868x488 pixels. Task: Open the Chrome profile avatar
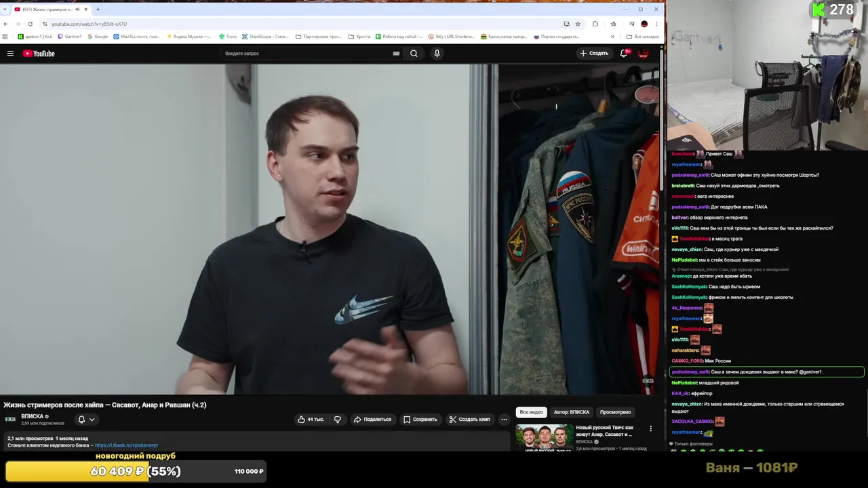tap(644, 24)
